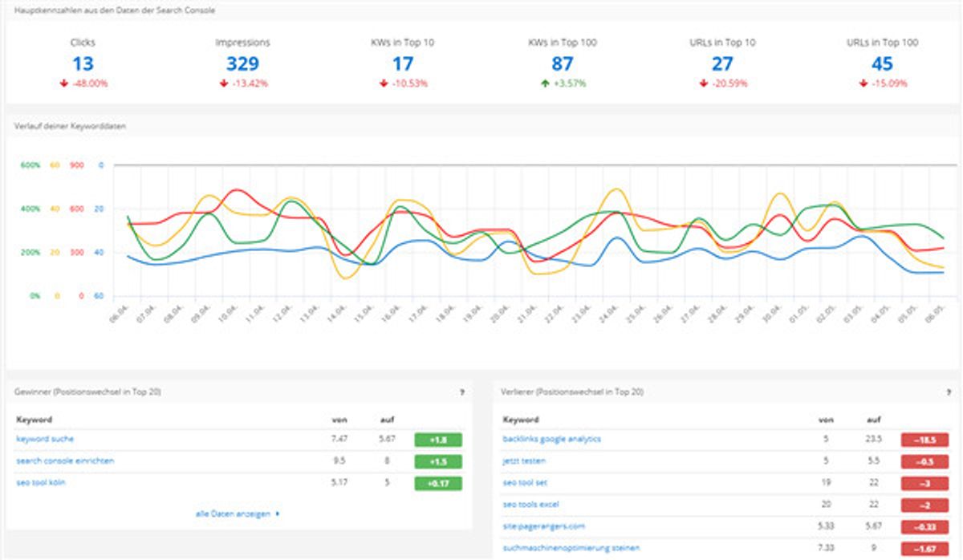This screenshot has height=560, width=963.
Task: Click the green up arrow beside +3.57%
Action: click(x=543, y=83)
